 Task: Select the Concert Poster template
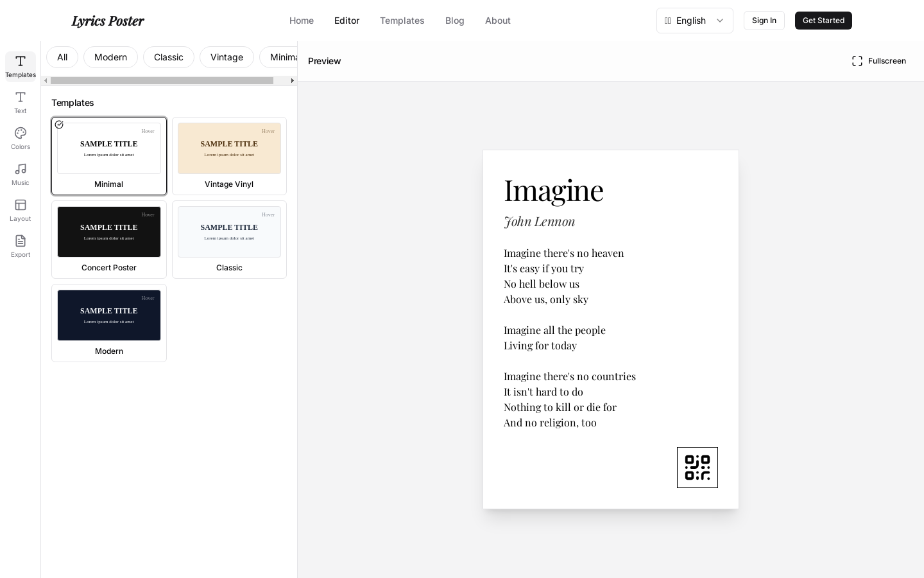tap(109, 240)
